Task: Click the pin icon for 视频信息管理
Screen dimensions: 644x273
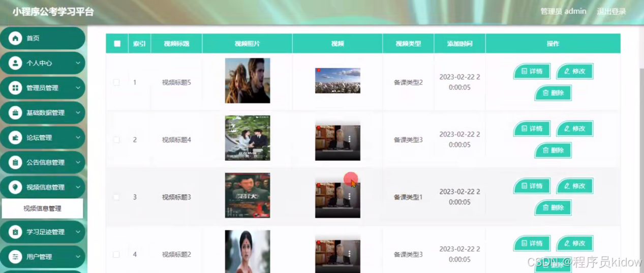Action: (16, 187)
